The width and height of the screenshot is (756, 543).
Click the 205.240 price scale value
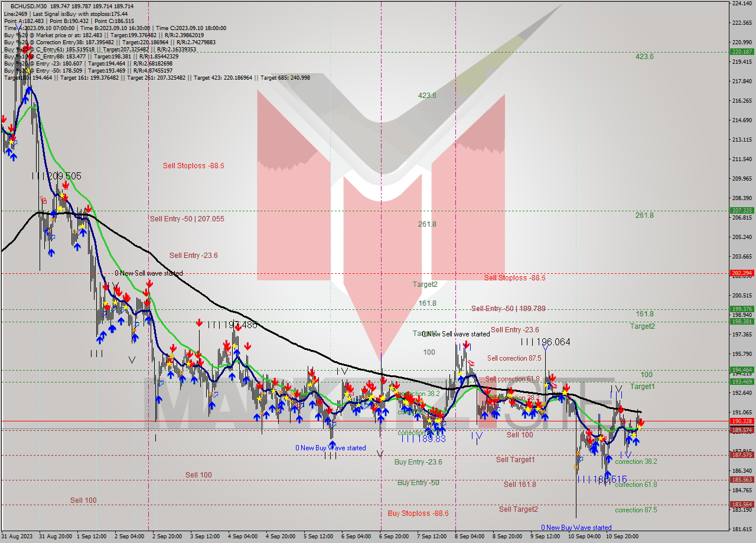742,237
